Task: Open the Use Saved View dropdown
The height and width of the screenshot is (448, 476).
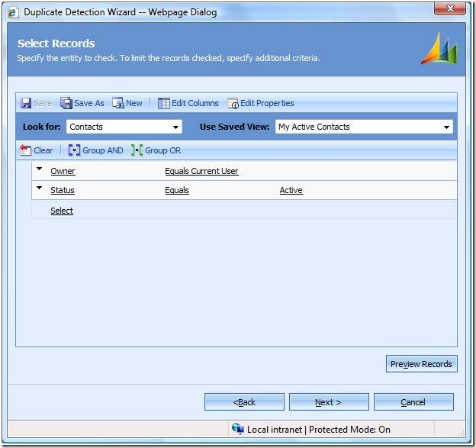Action: (446, 127)
